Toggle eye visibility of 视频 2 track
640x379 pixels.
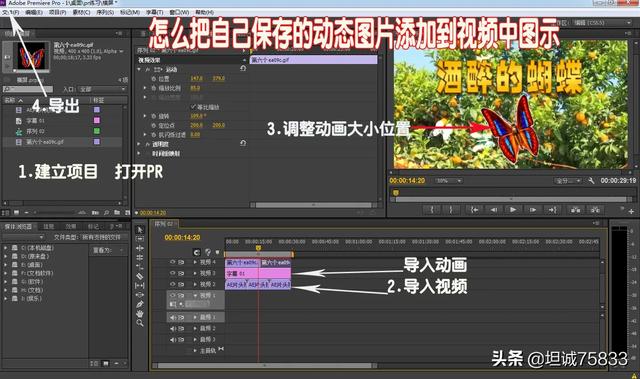pos(172,284)
